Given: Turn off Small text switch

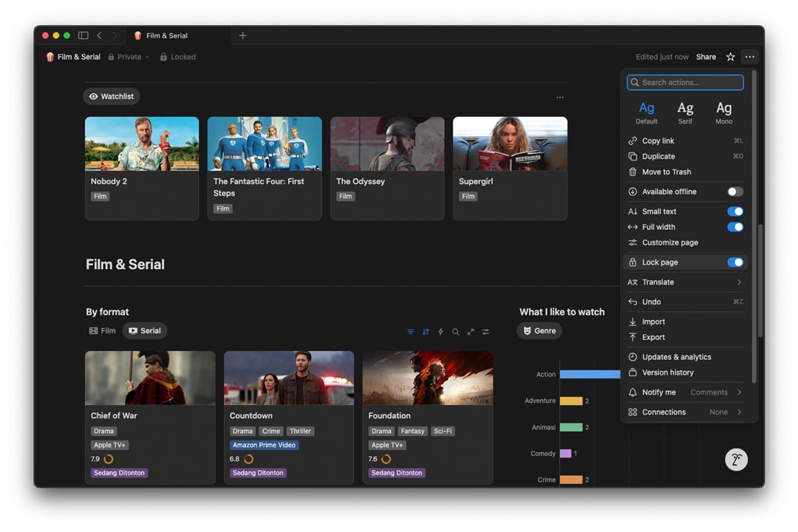Looking at the screenshot, I should click(x=735, y=211).
